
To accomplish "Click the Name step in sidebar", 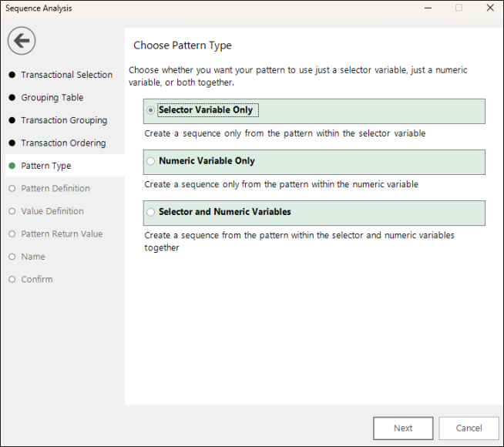I will pyautogui.click(x=33, y=257).
